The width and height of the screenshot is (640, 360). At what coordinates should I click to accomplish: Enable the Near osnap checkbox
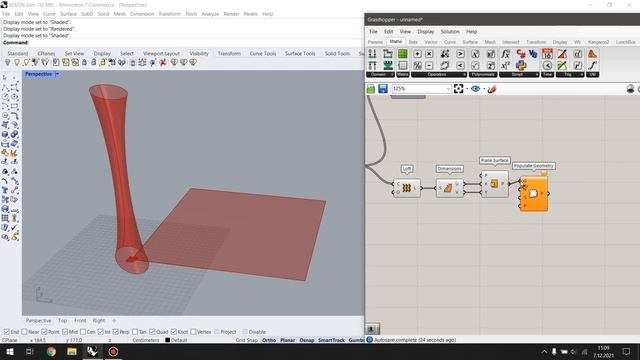24,332
